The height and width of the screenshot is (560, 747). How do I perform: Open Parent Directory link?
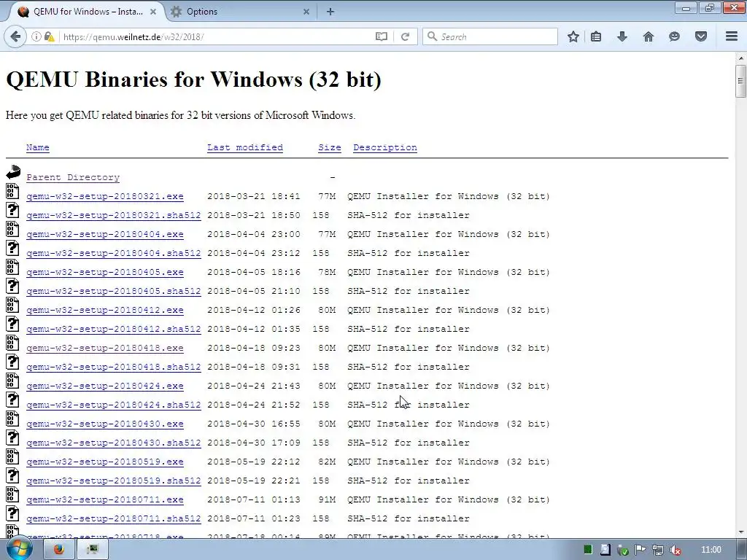(73, 177)
